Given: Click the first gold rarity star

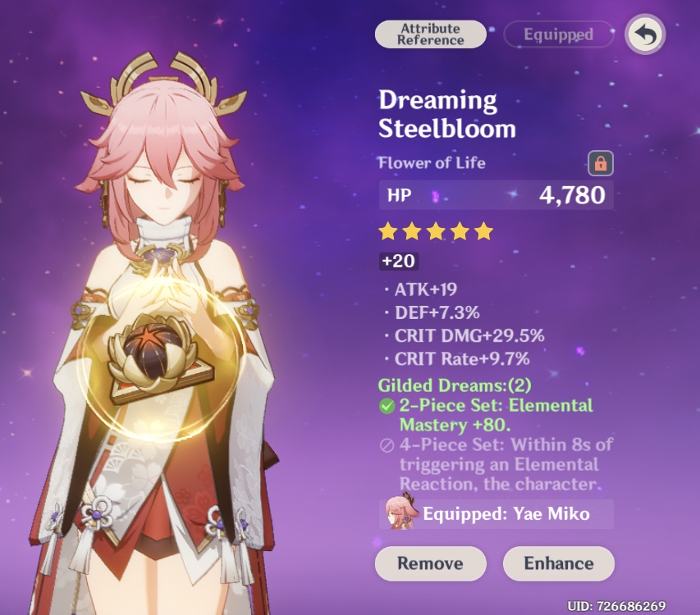Looking at the screenshot, I should [388, 232].
